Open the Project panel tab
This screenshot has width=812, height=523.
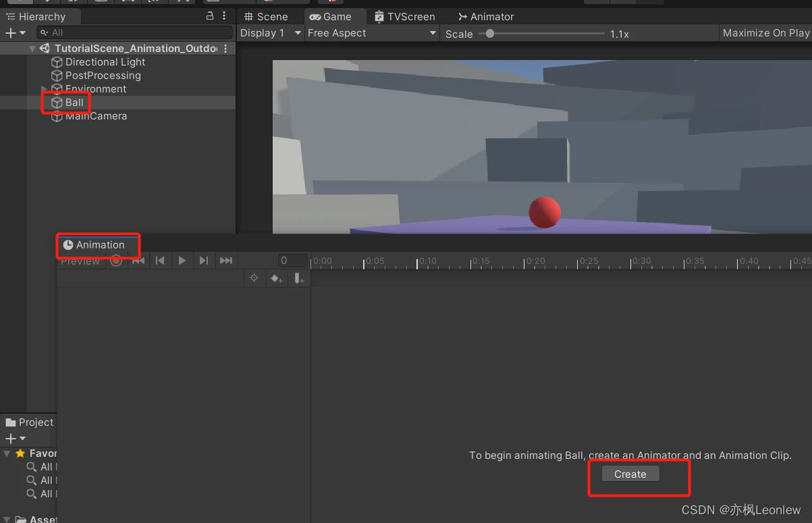pos(29,422)
